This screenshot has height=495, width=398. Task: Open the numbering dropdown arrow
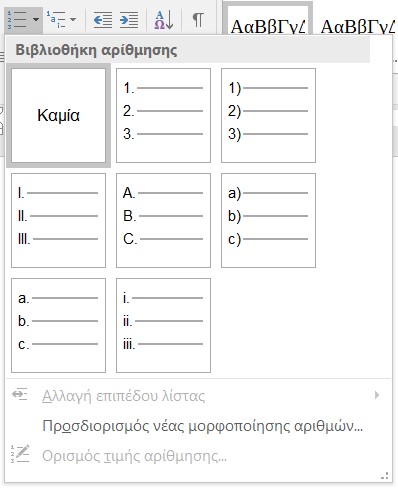(36, 20)
